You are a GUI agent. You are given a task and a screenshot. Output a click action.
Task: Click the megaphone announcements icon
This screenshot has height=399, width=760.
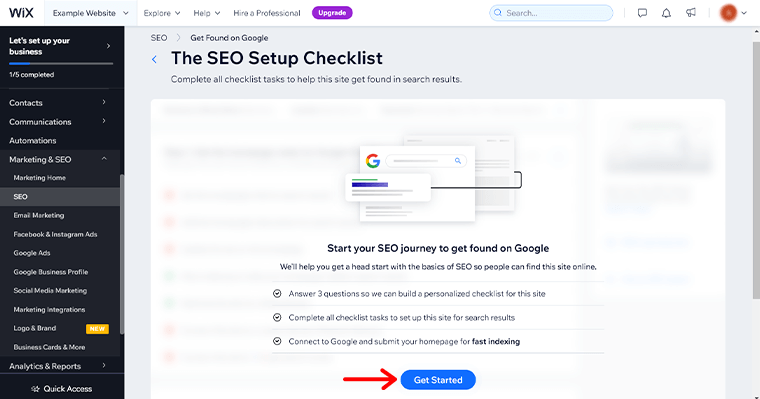click(x=691, y=13)
